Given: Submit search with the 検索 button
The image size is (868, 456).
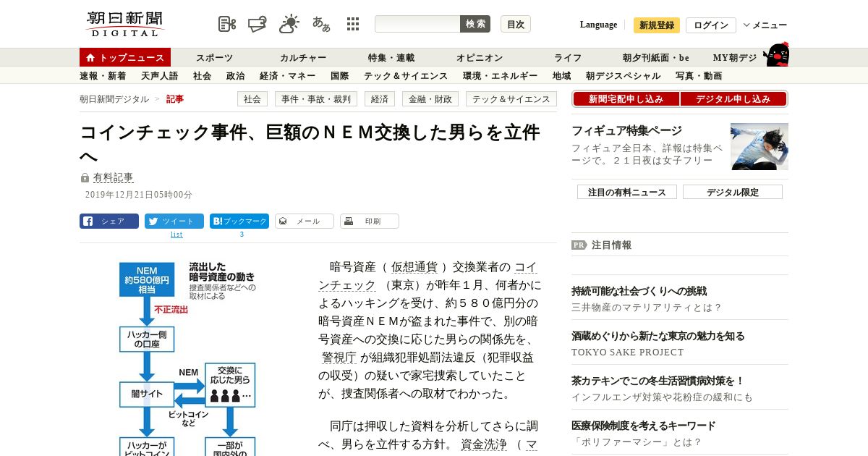Looking at the screenshot, I should 475,24.
